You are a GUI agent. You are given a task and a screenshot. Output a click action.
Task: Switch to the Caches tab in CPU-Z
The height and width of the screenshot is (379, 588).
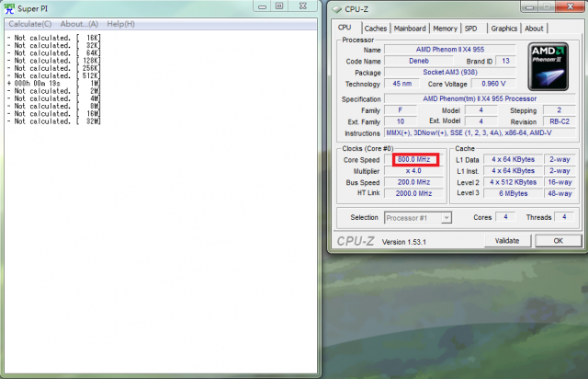pos(376,29)
